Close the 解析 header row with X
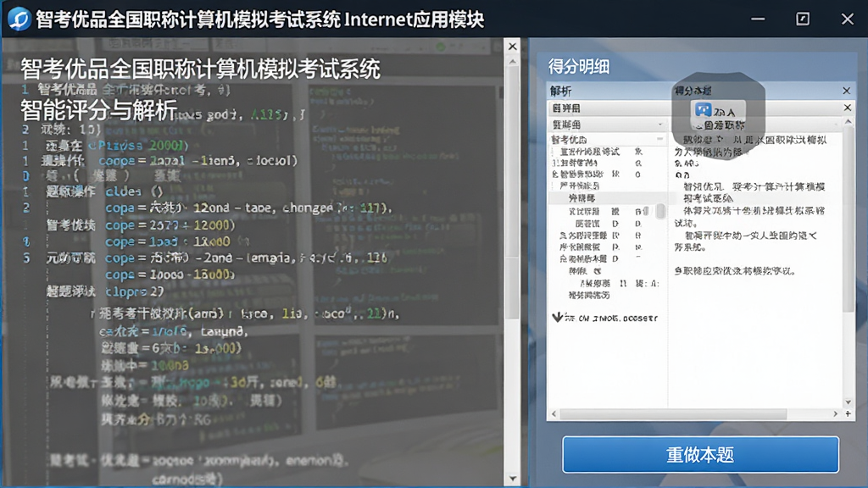Viewport: 868px width, 488px height. pyautogui.click(x=847, y=90)
